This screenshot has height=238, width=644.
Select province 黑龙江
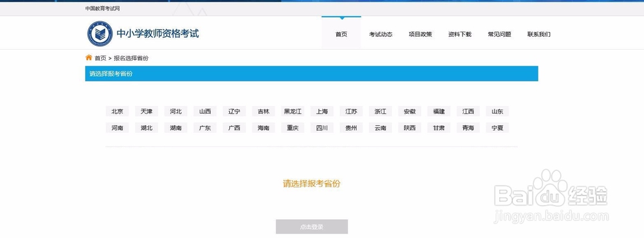point(292,112)
